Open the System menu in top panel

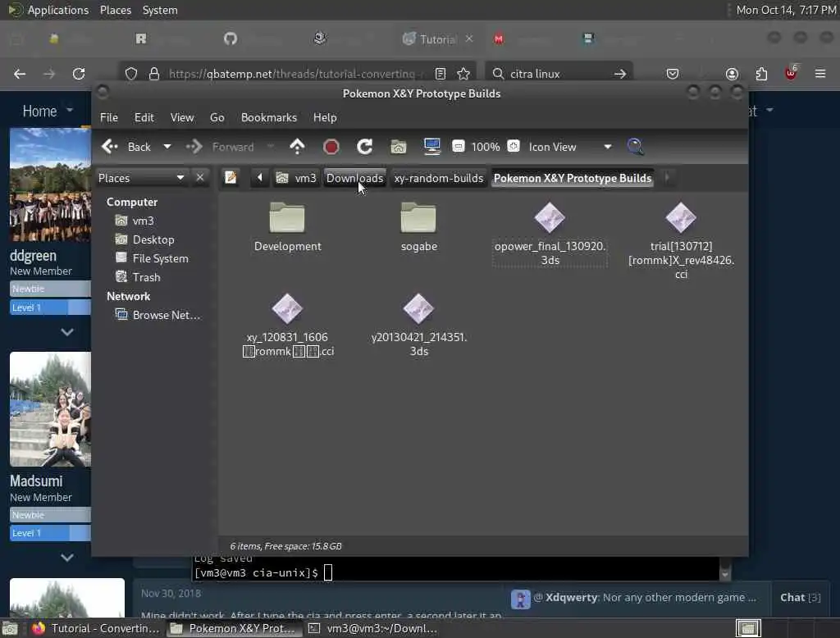click(160, 10)
